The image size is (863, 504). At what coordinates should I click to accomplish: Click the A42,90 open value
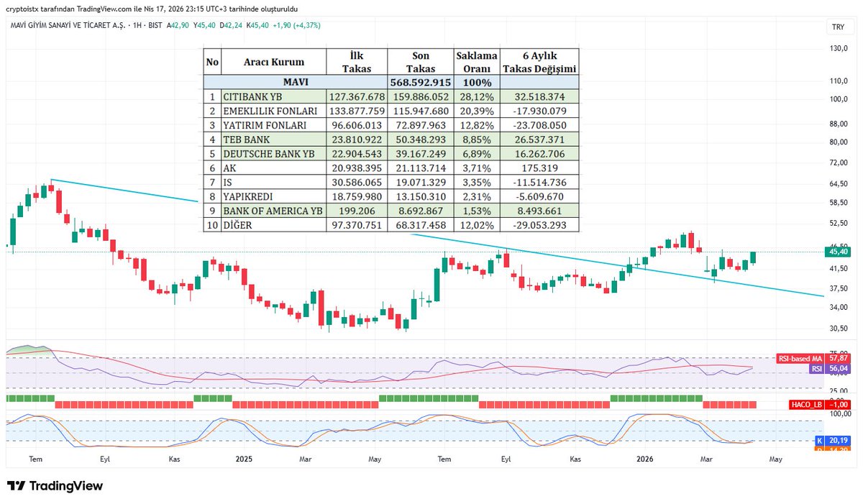[178, 25]
